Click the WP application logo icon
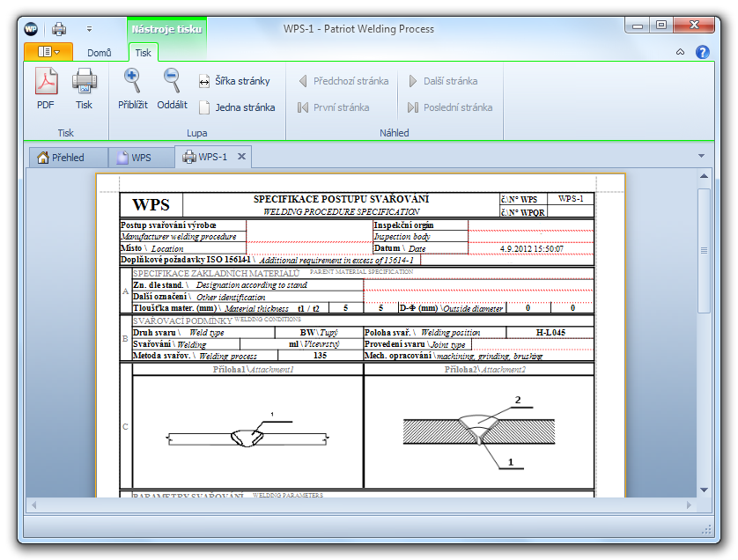The image size is (738, 560). point(31,29)
